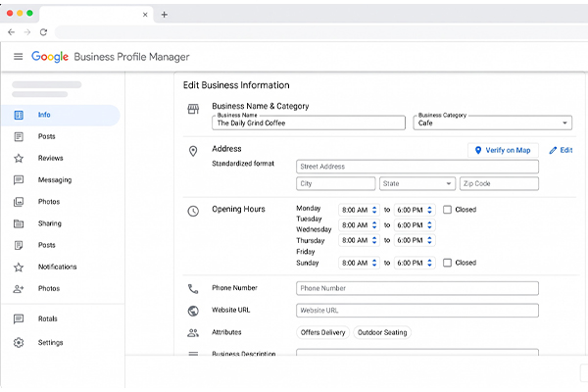Close the current browser tab
Image resolution: width=588 pixels, height=392 pixels.
pyautogui.click(x=145, y=15)
